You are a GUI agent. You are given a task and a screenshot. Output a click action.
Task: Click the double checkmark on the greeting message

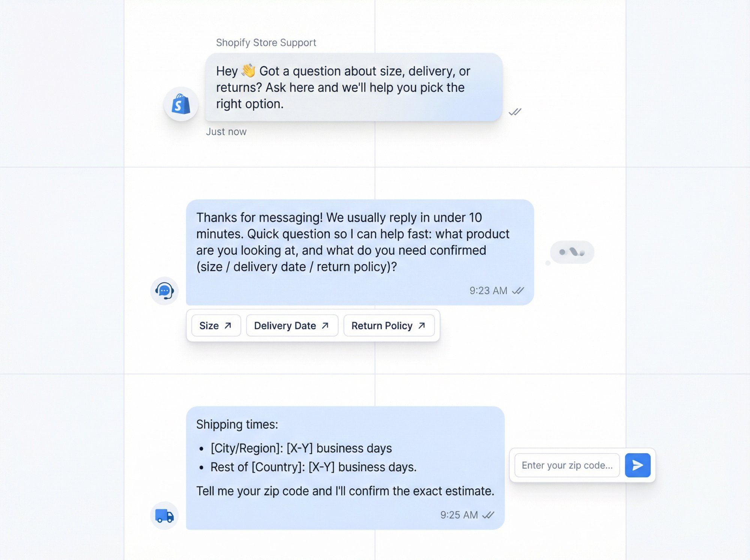pyautogui.click(x=515, y=111)
